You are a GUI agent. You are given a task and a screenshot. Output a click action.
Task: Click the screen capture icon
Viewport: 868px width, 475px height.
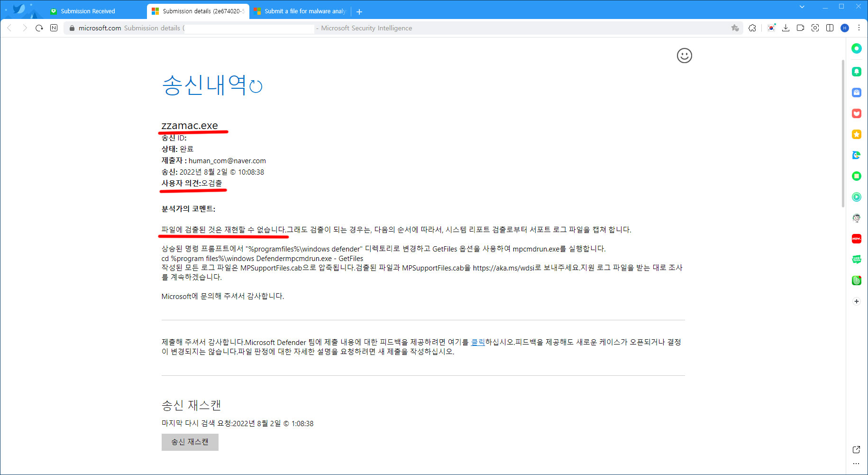click(815, 28)
